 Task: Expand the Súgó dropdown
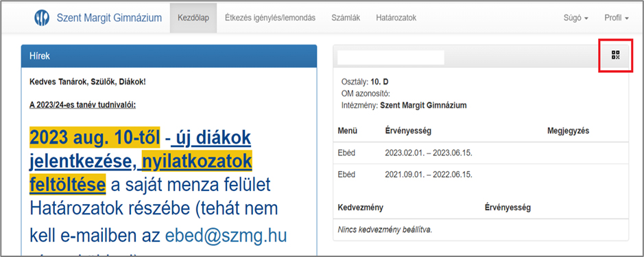pyautogui.click(x=576, y=18)
